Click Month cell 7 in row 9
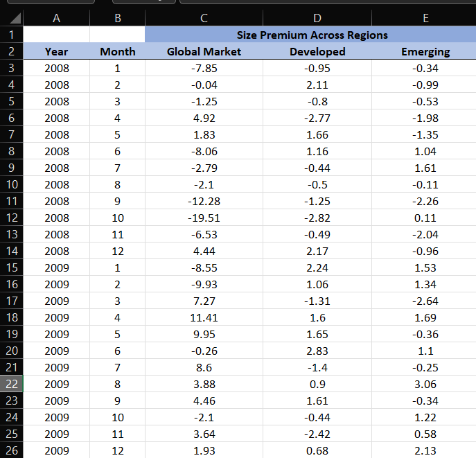Screen dimensions: 476x458 click(x=118, y=168)
